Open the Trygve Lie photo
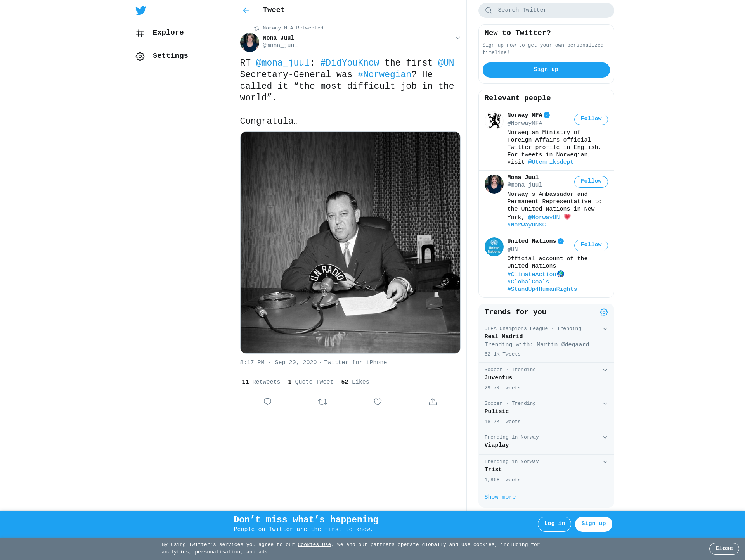 click(350, 243)
